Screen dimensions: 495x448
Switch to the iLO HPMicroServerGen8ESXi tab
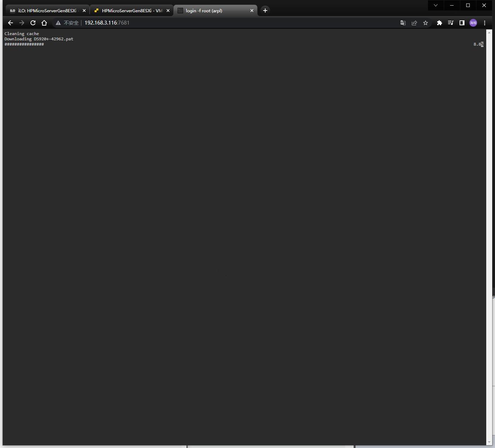(47, 11)
